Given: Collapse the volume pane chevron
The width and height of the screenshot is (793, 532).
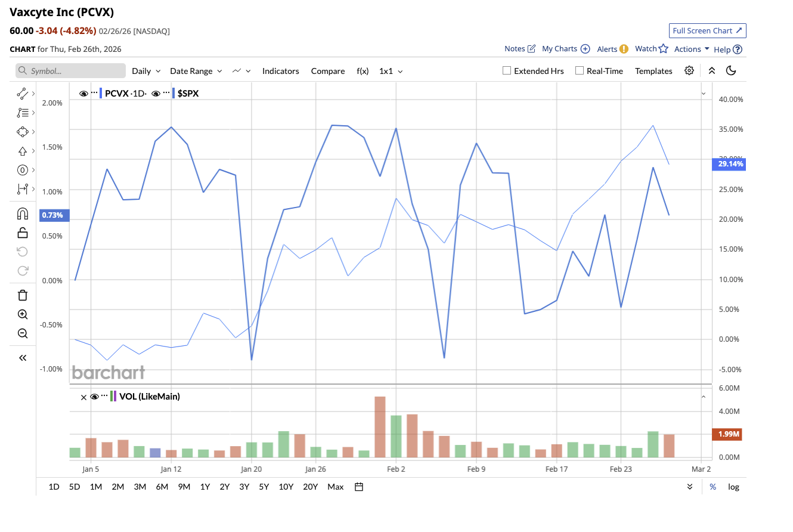Looking at the screenshot, I should 704,397.
